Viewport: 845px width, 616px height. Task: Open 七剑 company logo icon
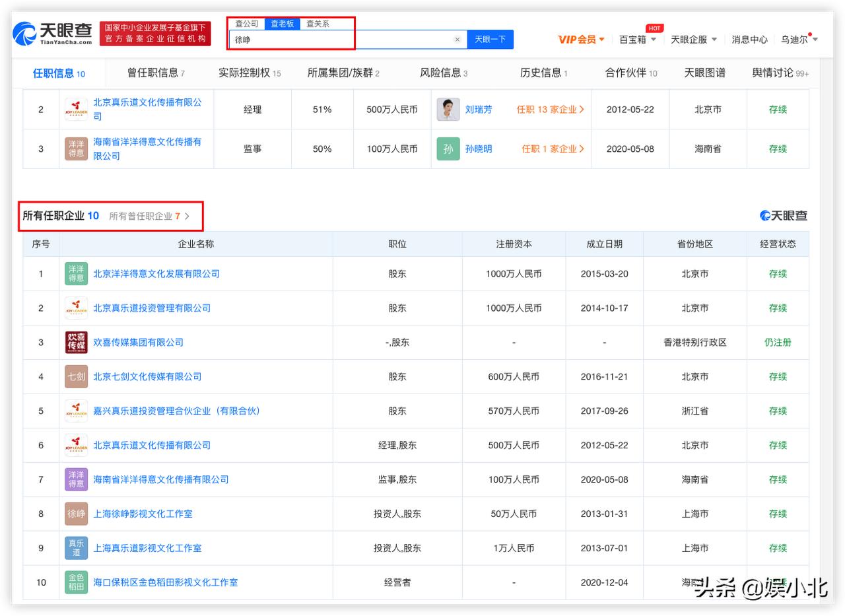[x=76, y=376]
